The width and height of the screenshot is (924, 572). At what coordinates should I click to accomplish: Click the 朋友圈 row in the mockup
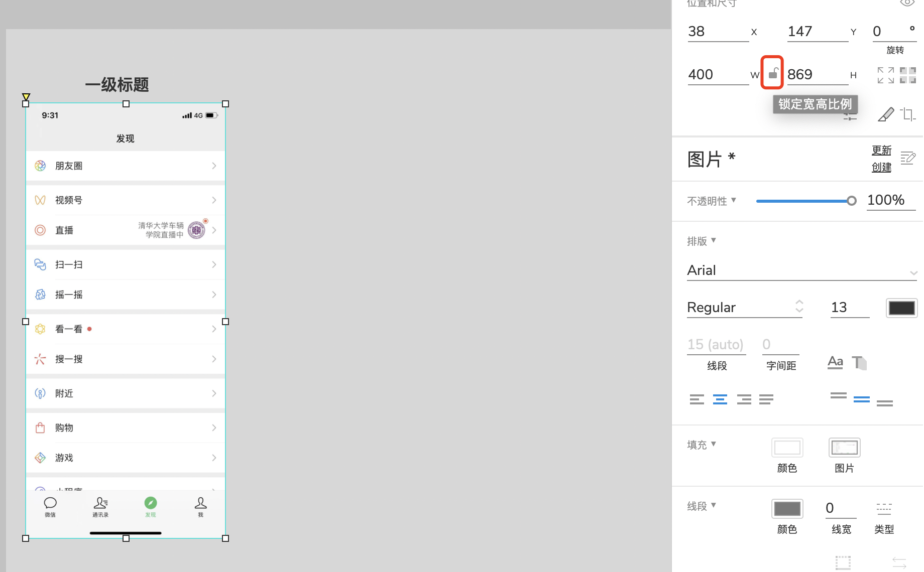(x=126, y=166)
